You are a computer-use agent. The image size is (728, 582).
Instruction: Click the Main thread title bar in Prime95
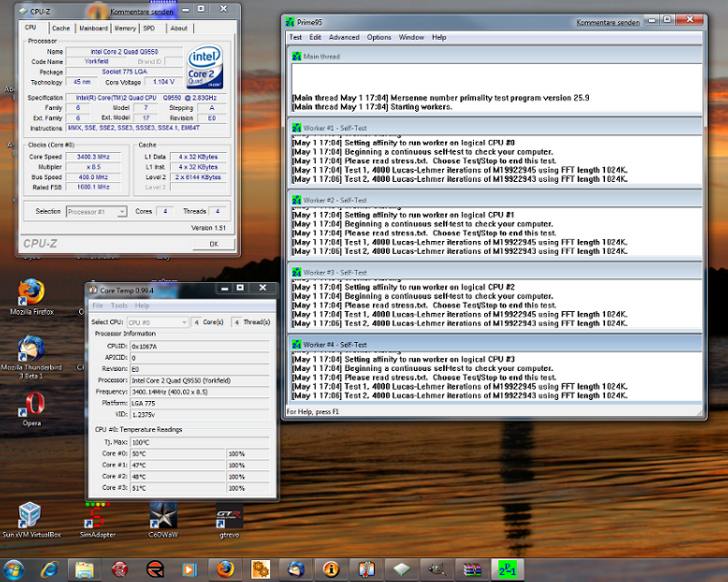pos(494,56)
